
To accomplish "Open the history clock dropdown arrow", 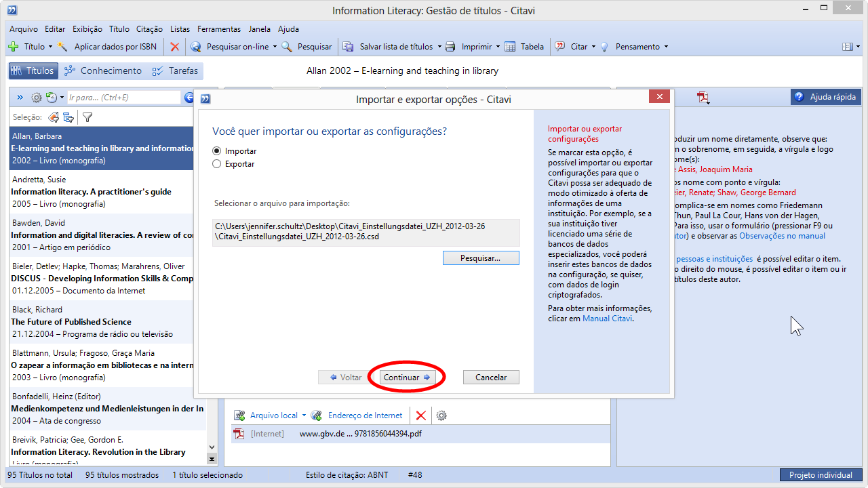I will (62, 98).
